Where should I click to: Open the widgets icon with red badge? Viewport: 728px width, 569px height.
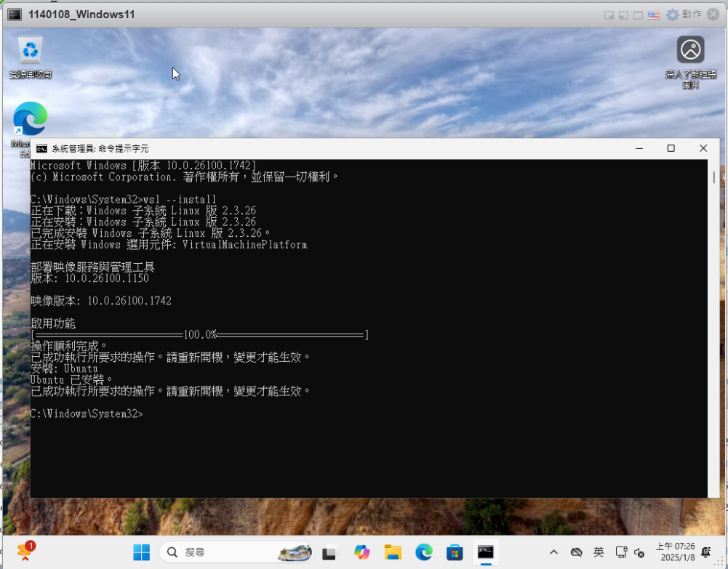25,551
